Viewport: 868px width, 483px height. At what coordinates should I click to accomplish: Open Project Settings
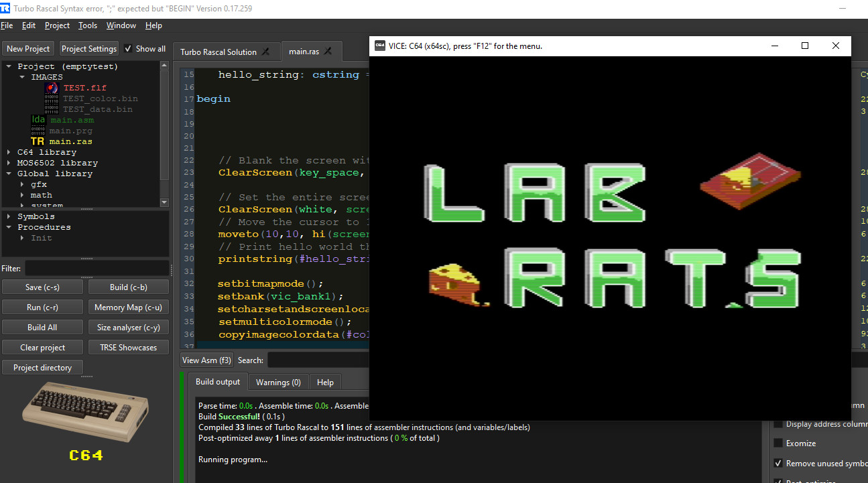coord(89,48)
